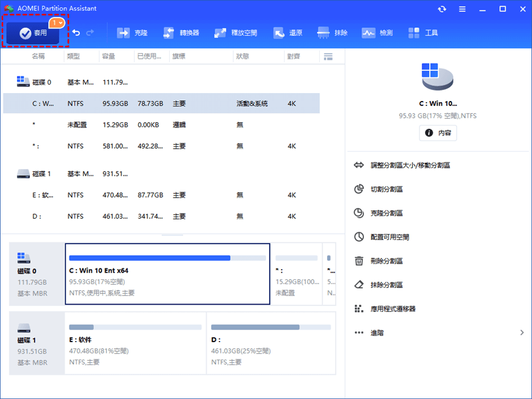
Task: Choose 抹除分割區 wipe partition option
Action: pyautogui.click(x=386, y=285)
